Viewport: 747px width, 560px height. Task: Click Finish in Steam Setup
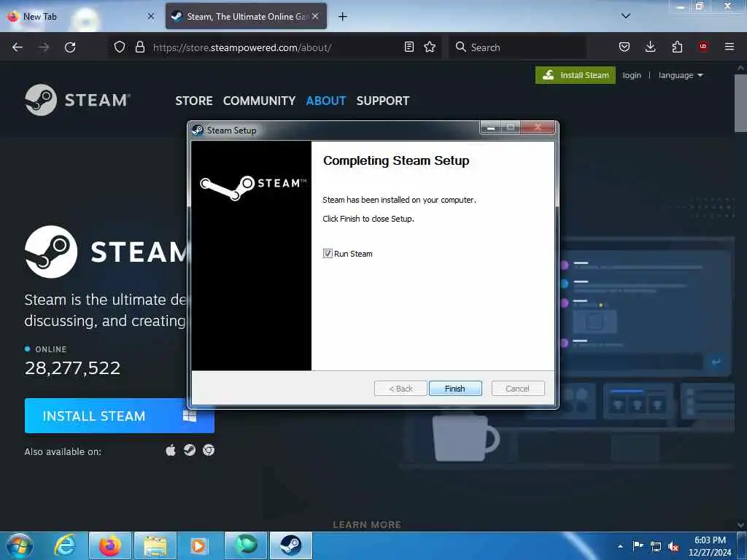pos(455,389)
